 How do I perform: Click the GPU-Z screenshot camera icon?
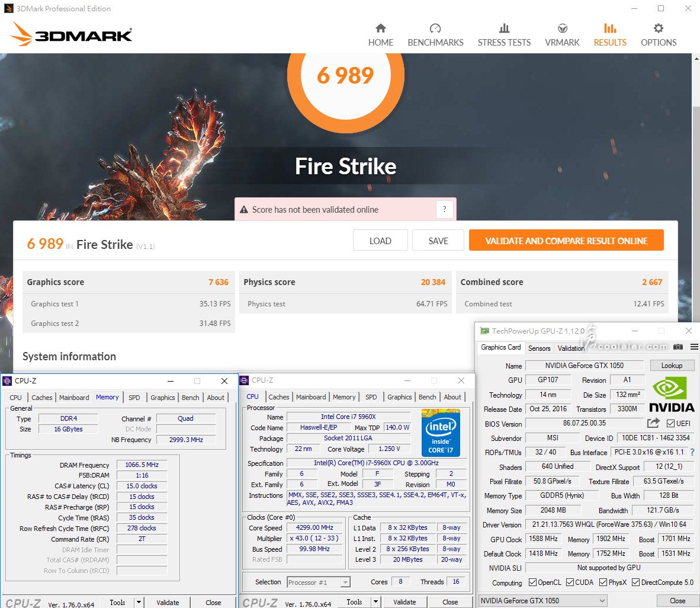pos(678,347)
